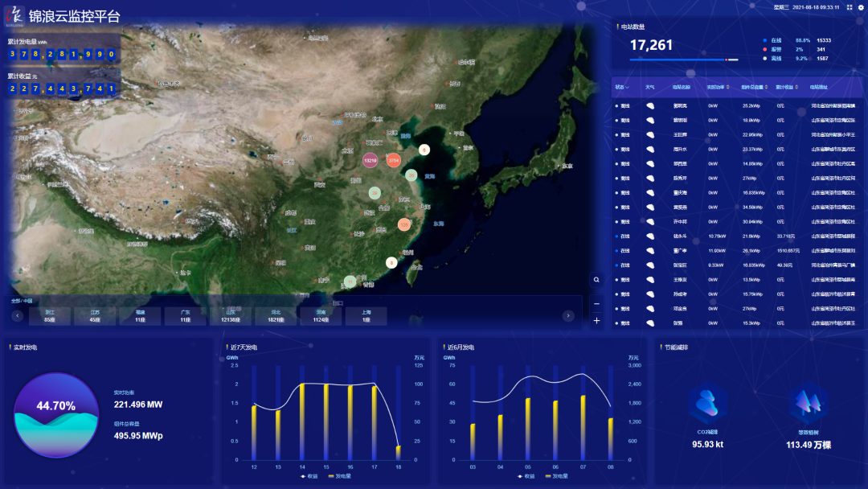The height and width of the screenshot is (489, 868).
Task: Click the 495.95 MWp capacity value
Action: 138,436
